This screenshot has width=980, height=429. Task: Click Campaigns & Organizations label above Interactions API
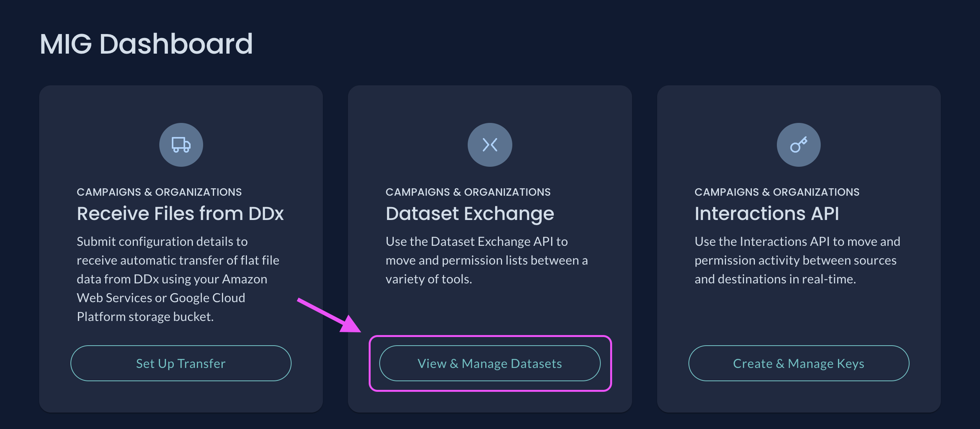point(777,192)
